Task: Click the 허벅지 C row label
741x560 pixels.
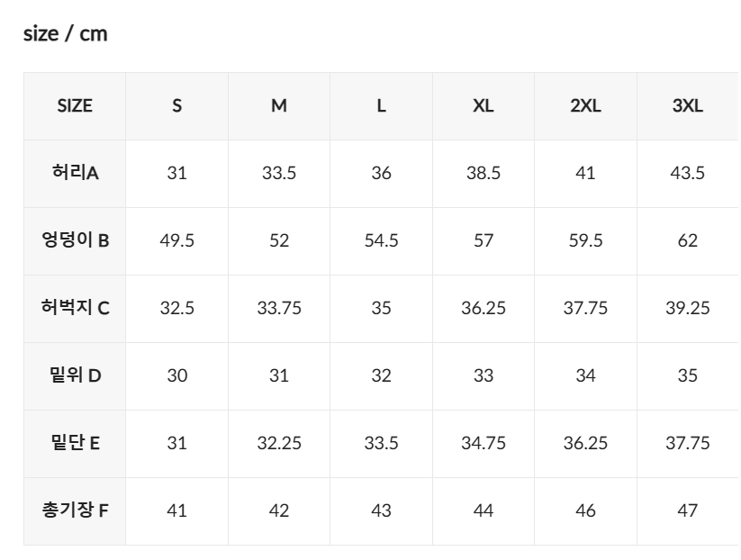Action: coord(75,309)
